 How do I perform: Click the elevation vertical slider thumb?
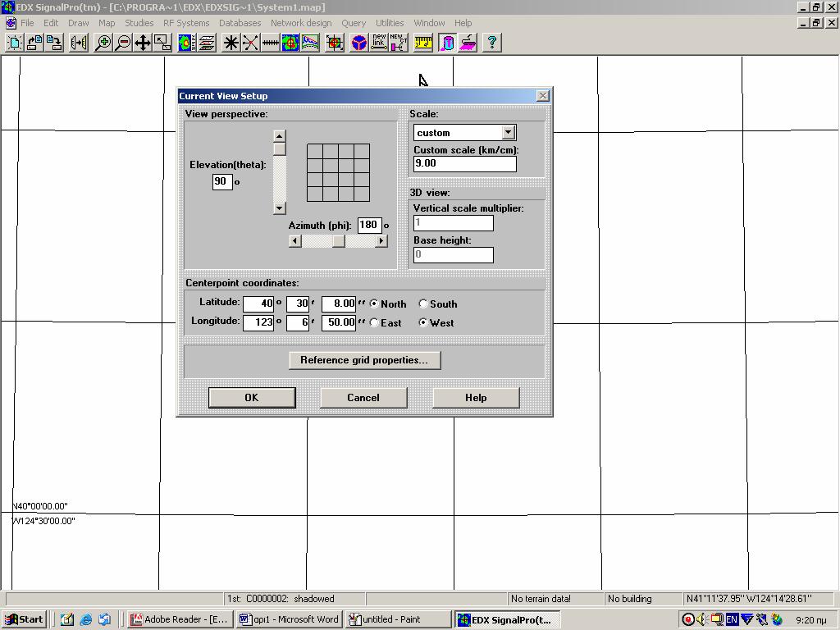coord(279,149)
